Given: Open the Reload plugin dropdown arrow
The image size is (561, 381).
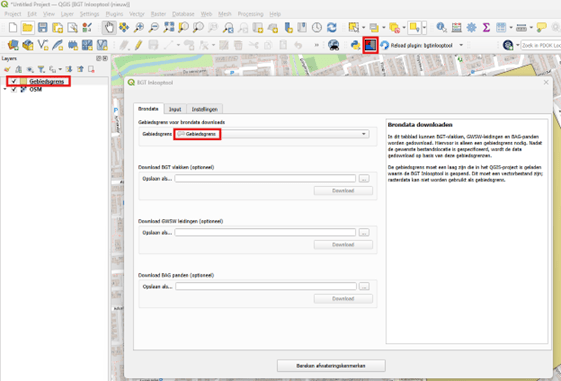Looking at the screenshot, I should click(x=461, y=45).
